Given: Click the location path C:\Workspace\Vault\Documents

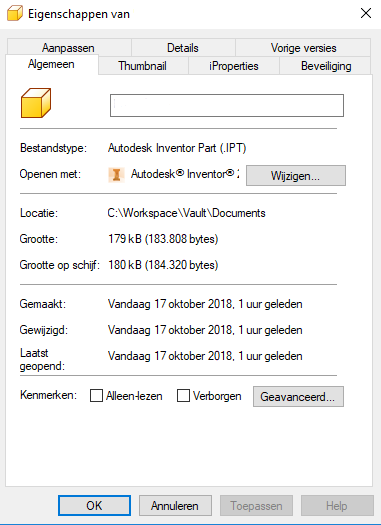Looking at the screenshot, I should click(x=186, y=213).
